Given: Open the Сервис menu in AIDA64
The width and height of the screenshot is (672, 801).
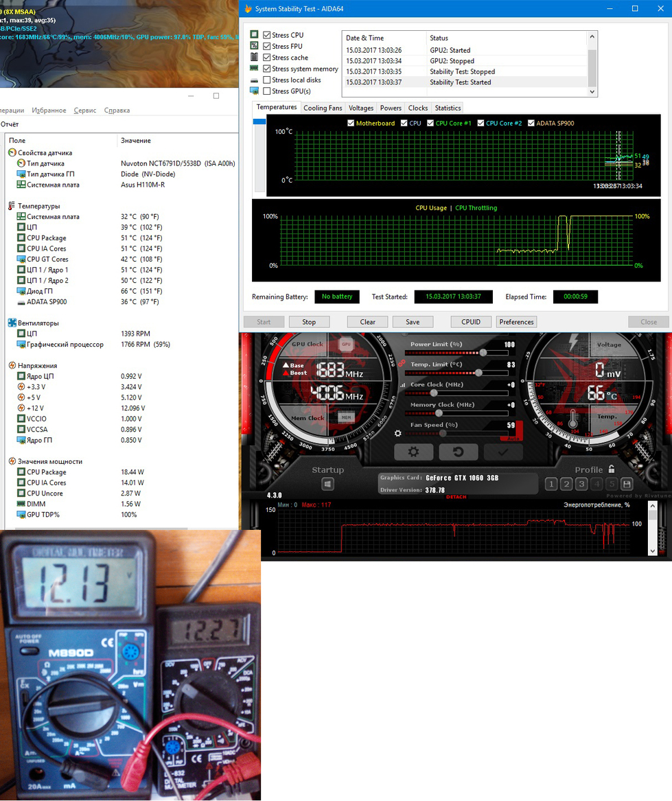Looking at the screenshot, I should click(x=85, y=111).
